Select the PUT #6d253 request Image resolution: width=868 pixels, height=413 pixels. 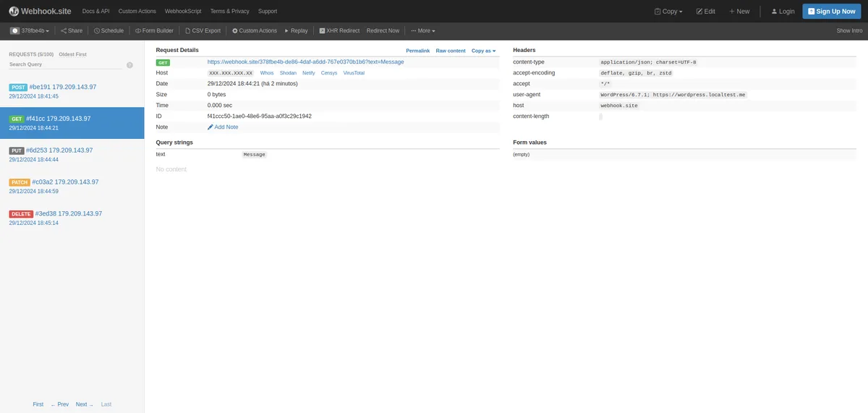pyautogui.click(x=72, y=155)
